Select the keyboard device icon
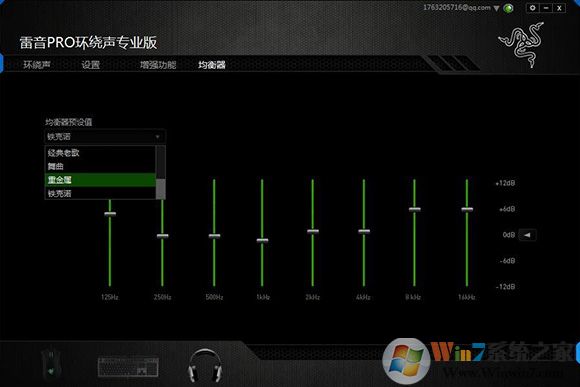This screenshot has width=580, height=387. pos(128,367)
